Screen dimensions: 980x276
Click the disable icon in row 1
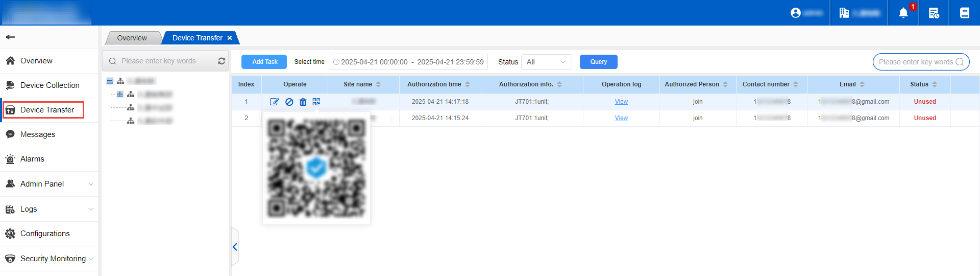click(289, 102)
